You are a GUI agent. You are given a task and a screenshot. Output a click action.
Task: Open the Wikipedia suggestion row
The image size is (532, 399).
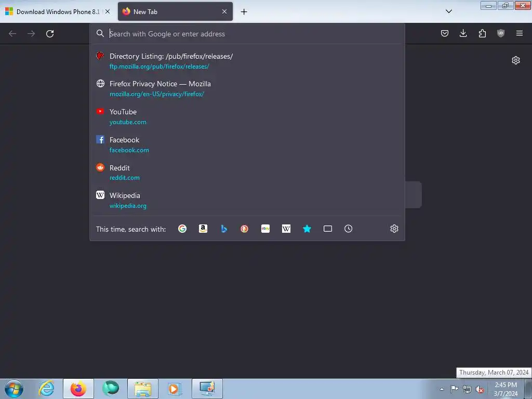(247, 200)
